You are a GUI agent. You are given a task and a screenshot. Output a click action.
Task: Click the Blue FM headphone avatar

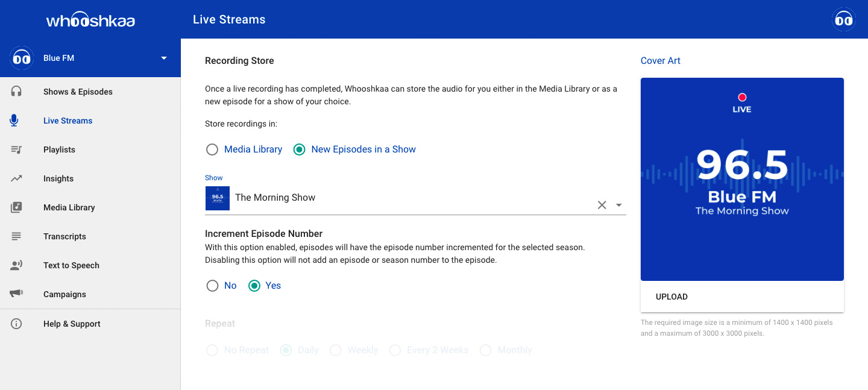(22, 58)
